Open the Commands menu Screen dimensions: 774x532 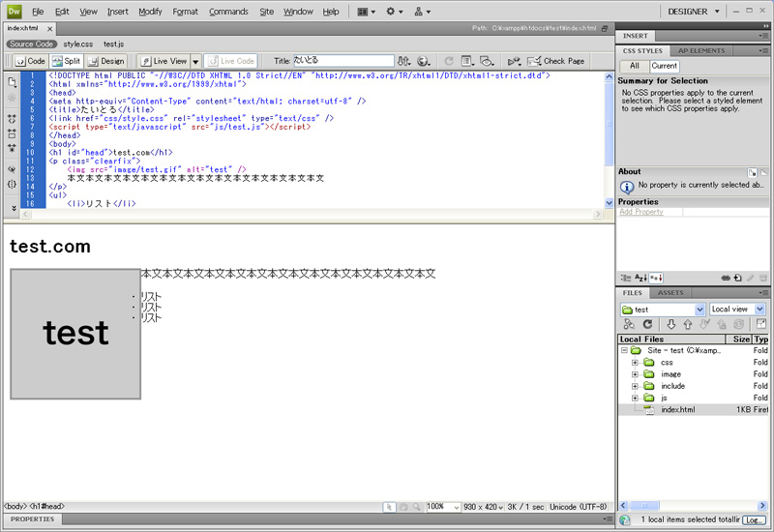click(228, 12)
